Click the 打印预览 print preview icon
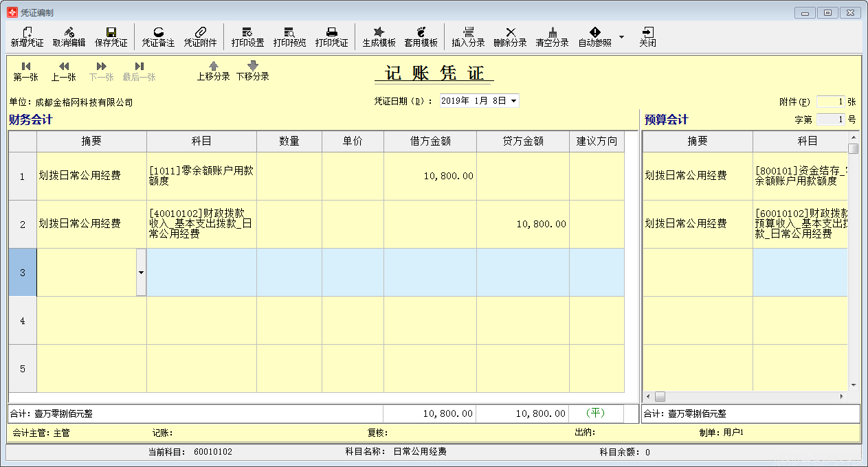868x467 pixels. coord(289,32)
